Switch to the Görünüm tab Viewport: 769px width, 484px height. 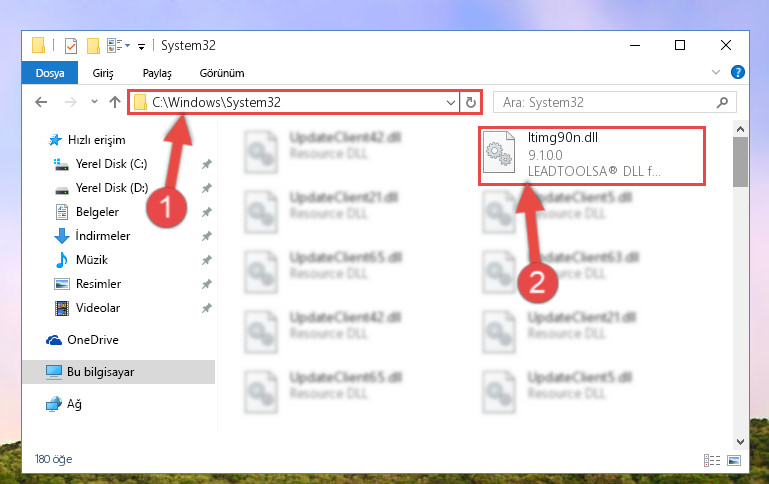tap(222, 73)
